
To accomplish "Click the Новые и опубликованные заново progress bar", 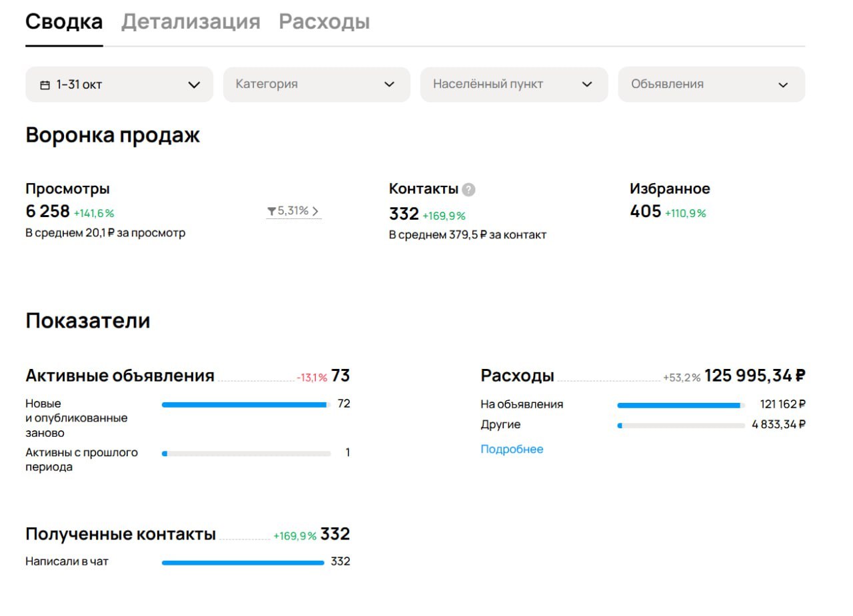I will [x=247, y=404].
